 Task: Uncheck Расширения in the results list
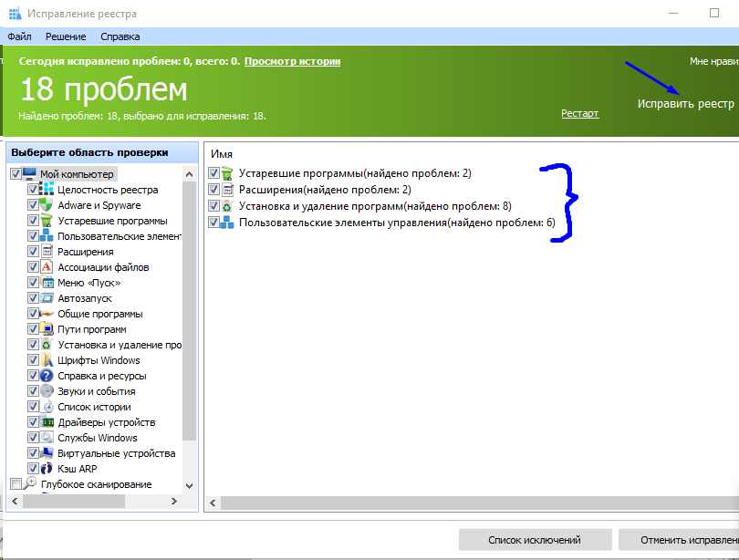[x=213, y=190]
